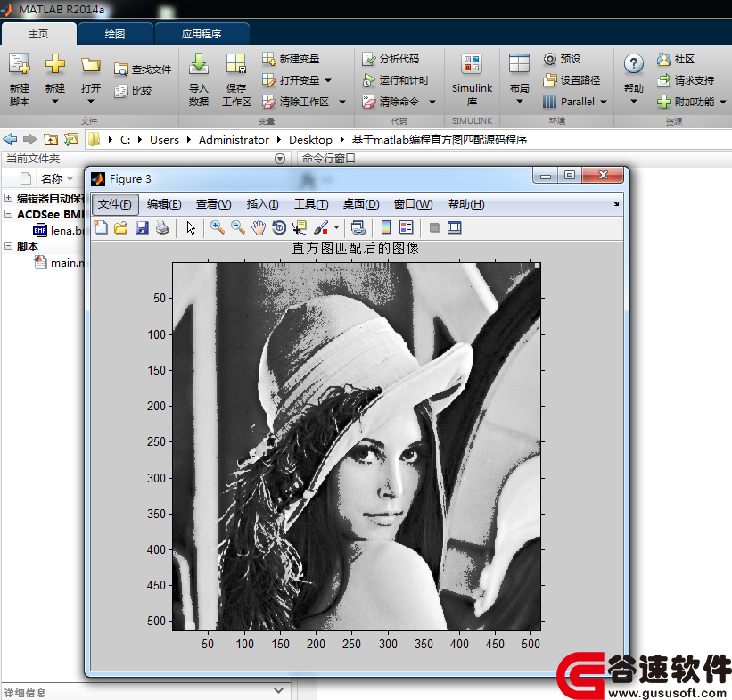This screenshot has width=732, height=700.
Task: Click 请求支持 in the ribbon
Action: [x=686, y=80]
